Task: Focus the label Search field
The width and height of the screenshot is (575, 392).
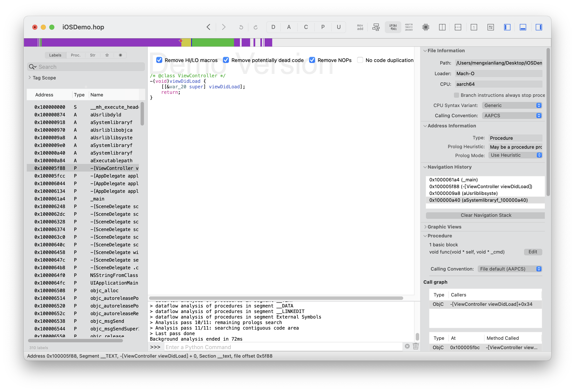Action: tap(86, 67)
